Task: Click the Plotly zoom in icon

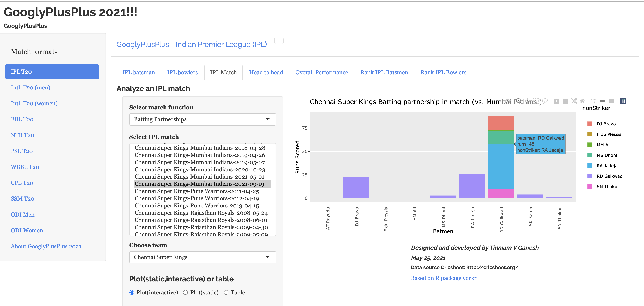Action: 556,101
